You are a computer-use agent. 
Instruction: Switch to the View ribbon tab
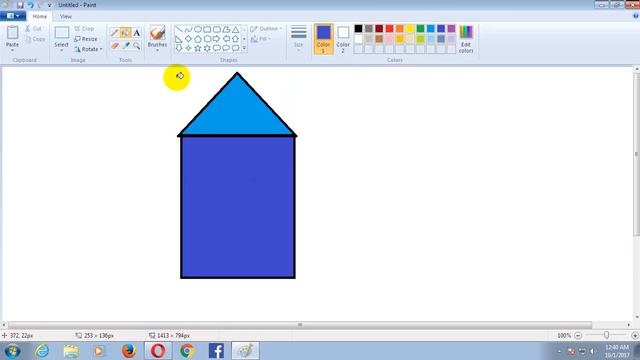coord(66,16)
